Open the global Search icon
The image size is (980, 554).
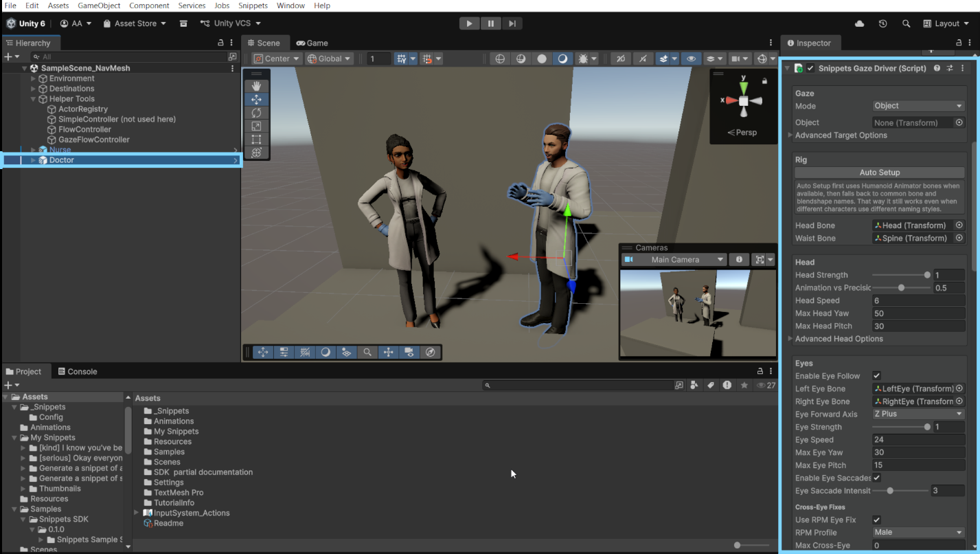[907, 23]
